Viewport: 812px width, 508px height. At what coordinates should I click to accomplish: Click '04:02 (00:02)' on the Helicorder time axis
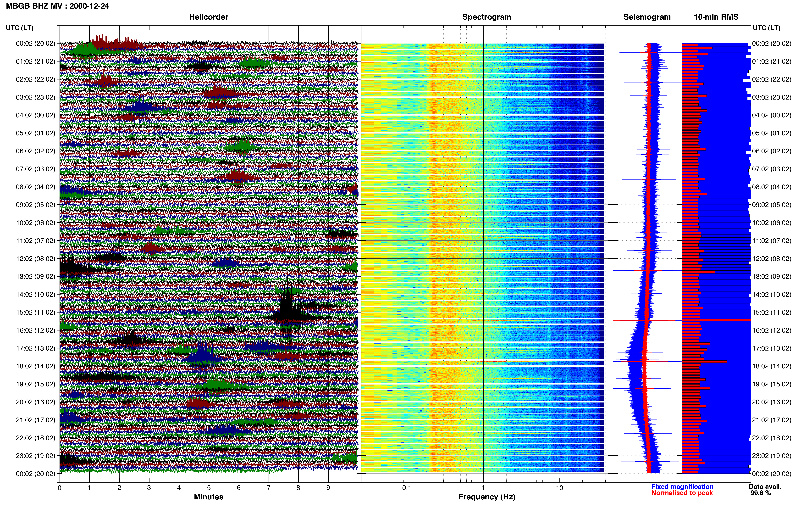35,115
